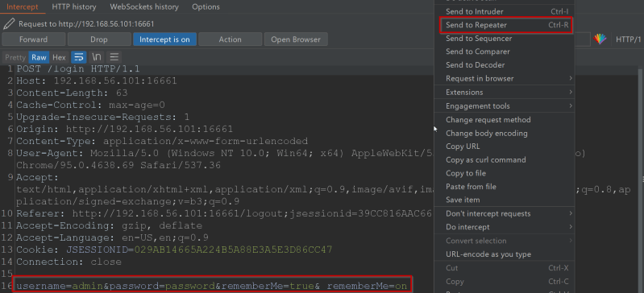Click the "Host: 192.168.56.101:16661" header line
The height and width of the screenshot is (293, 644).
click(x=97, y=80)
